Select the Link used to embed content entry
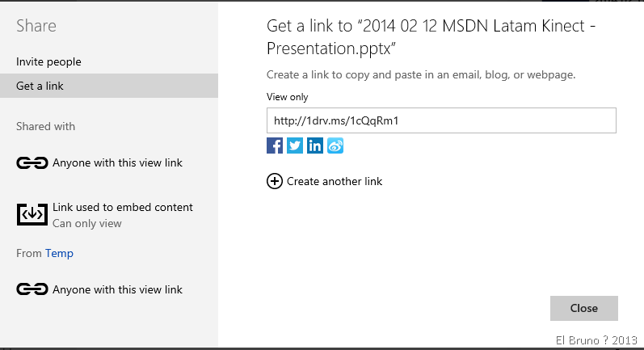Viewport: 644px width, 350px height. pyautogui.click(x=123, y=208)
